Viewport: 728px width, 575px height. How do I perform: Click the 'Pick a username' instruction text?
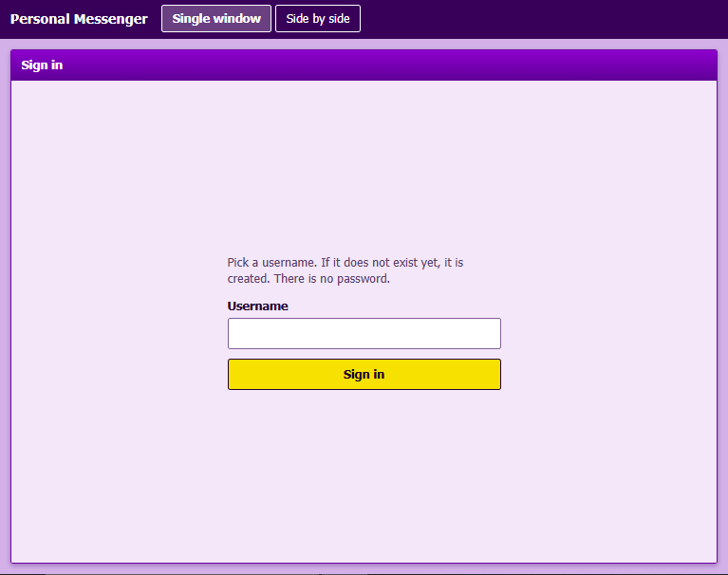pyautogui.click(x=345, y=270)
